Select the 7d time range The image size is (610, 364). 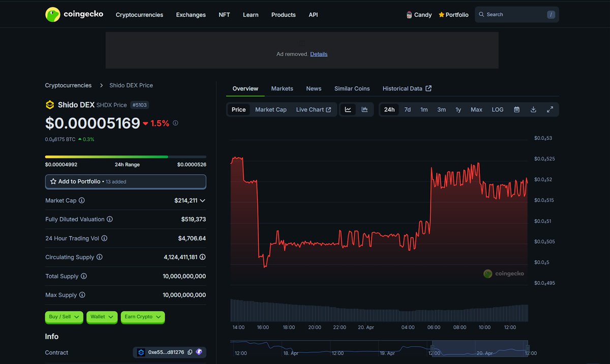click(x=408, y=110)
